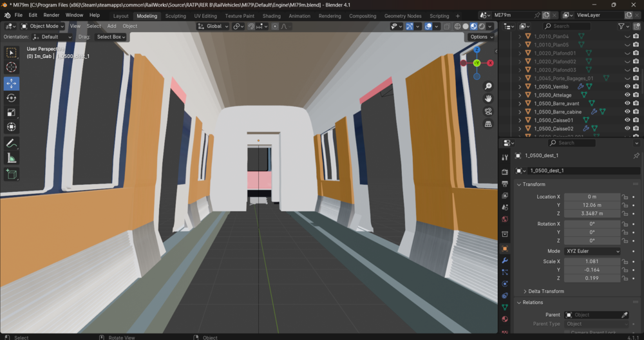This screenshot has width=644, height=340.
Task: Click the outliner Search field
Action: coord(566,26)
